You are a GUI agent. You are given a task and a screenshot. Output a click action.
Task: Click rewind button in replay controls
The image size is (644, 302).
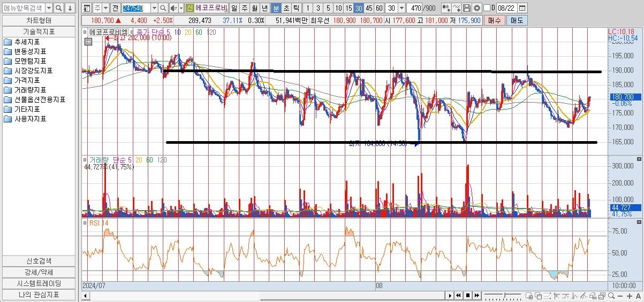coord(459,296)
